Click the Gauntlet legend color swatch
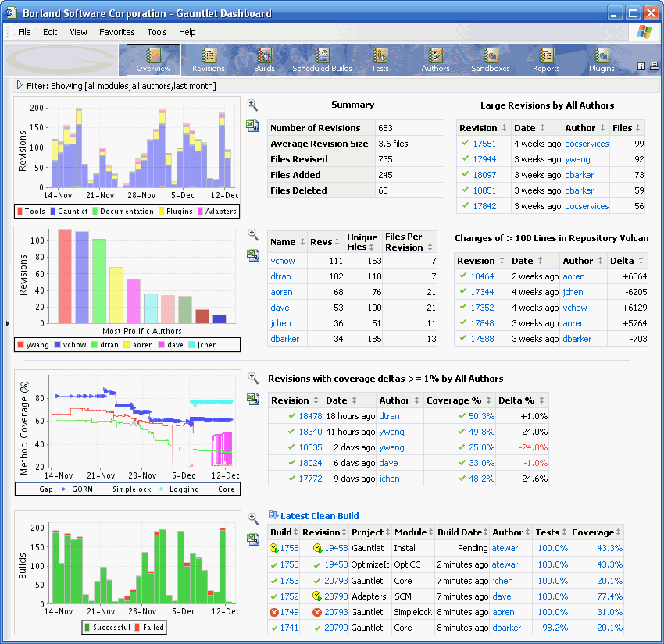This screenshot has width=664, height=644. (x=52, y=212)
